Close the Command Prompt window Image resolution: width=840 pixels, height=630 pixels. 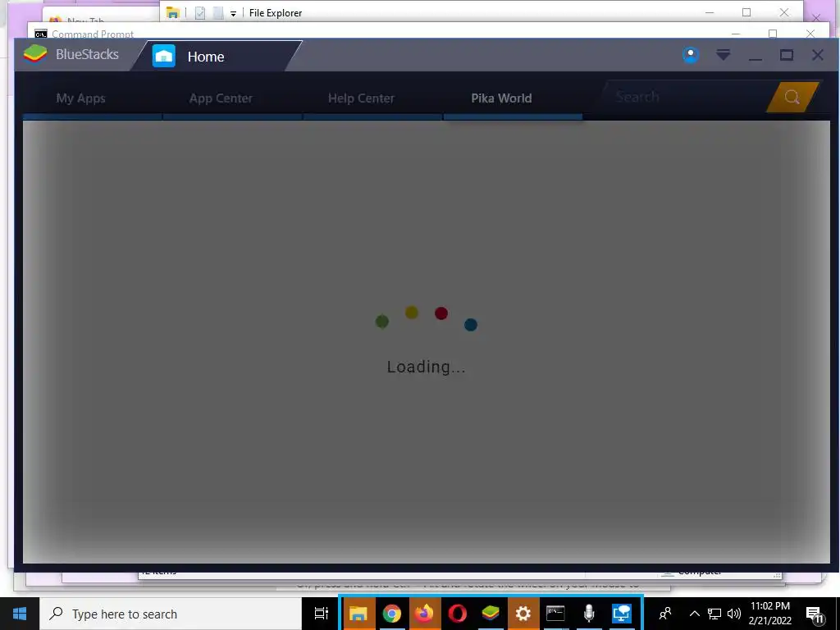pyautogui.click(x=810, y=34)
